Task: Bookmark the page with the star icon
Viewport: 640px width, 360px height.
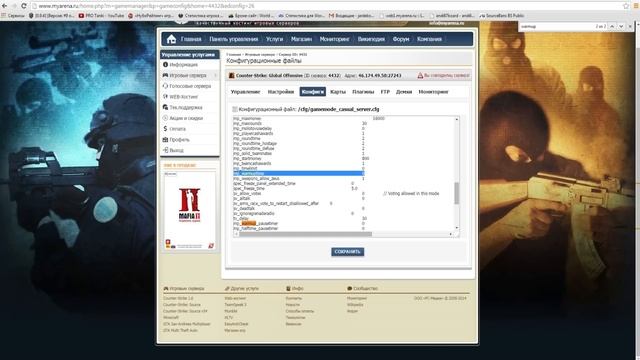Action: 626,6
